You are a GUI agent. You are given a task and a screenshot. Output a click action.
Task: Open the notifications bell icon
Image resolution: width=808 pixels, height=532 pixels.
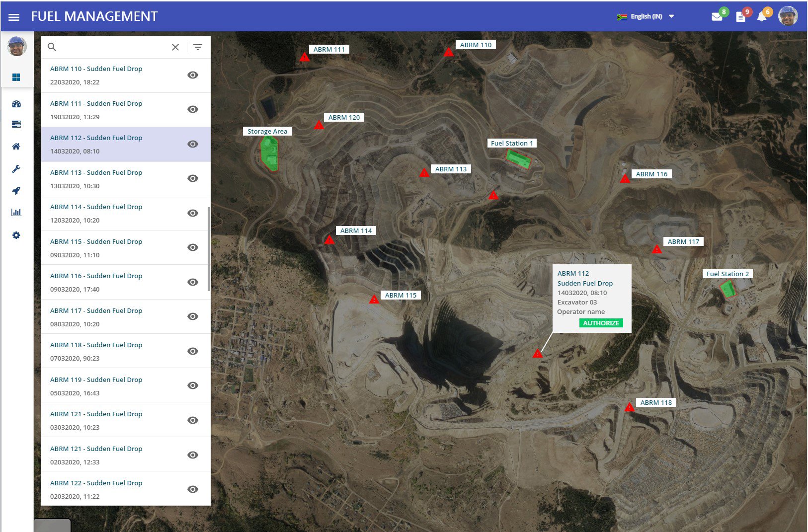coord(762,17)
